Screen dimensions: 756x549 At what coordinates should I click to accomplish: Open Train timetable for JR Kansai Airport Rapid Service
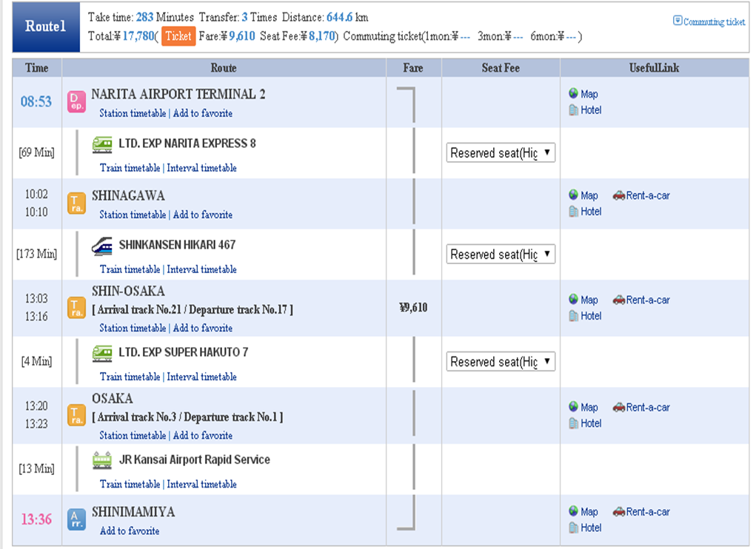[x=130, y=485]
